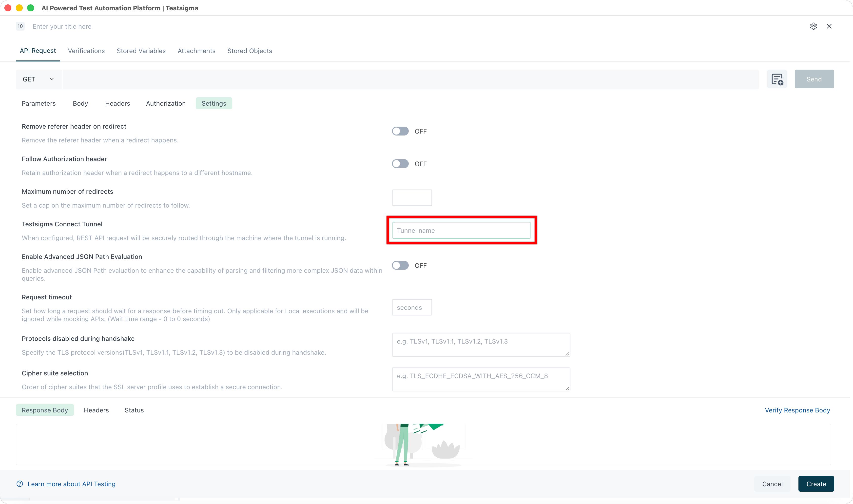The height and width of the screenshot is (504, 853).
Task: Toggle Remove referer header on redirect
Action: (x=400, y=131)
